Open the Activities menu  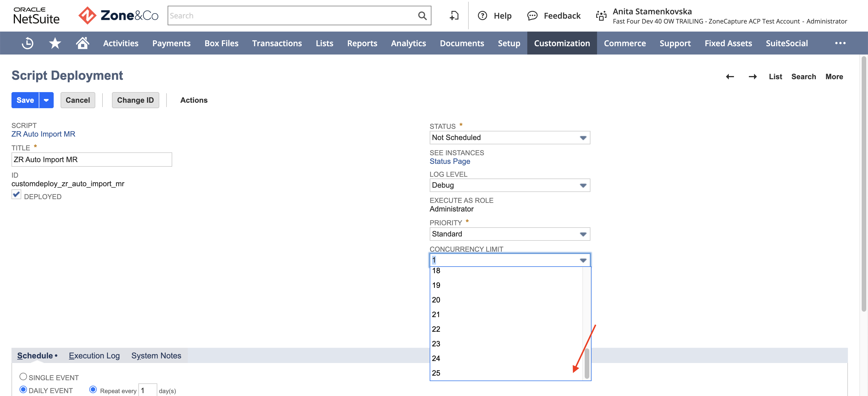[121, 43]
